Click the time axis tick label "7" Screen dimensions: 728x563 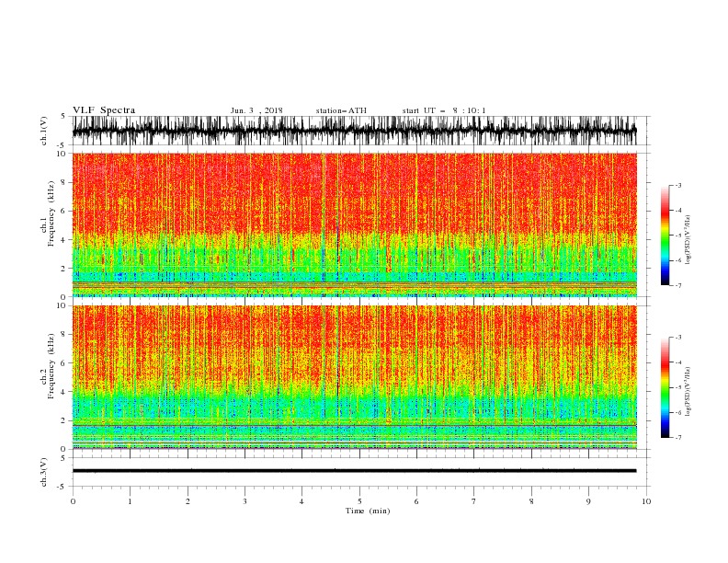474,501
